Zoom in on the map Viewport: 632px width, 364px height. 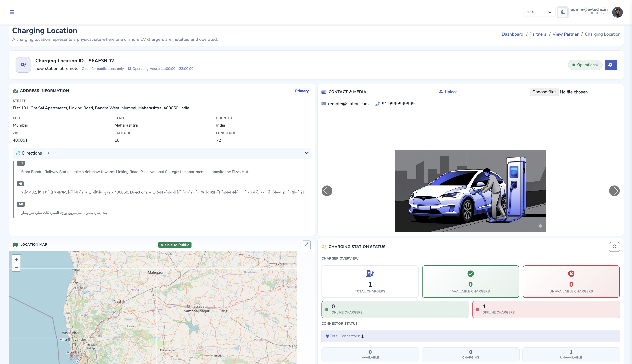16,260
